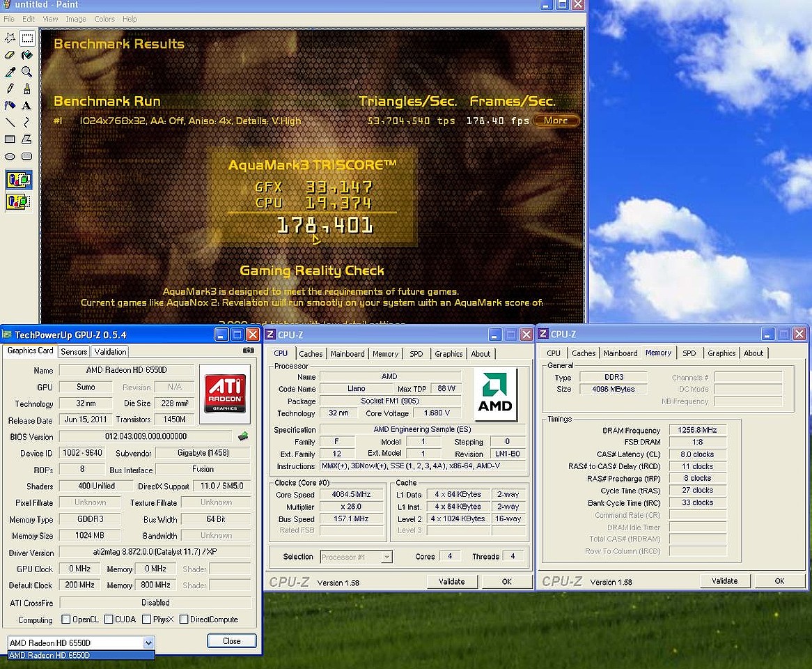Open Graphics tab in the CPU-Z Memory tab window

pyautogui.click(x=721, y=353)
